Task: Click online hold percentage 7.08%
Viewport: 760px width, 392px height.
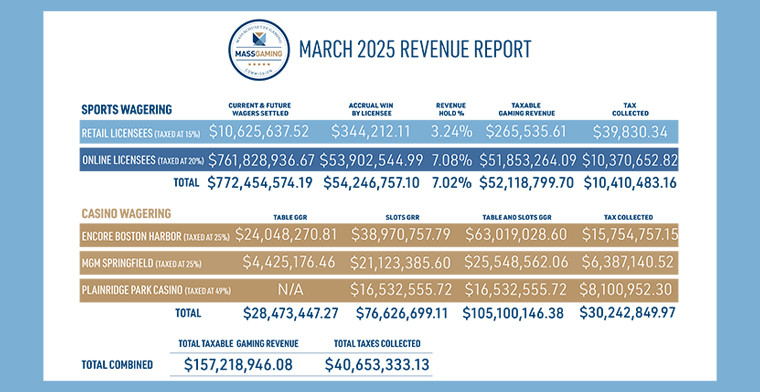Action: pos(451,160)
